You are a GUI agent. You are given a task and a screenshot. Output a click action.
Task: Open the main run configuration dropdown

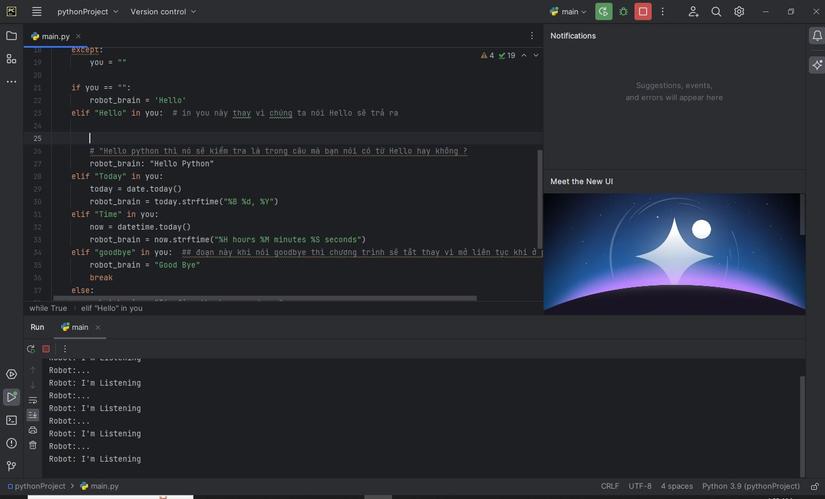[x=569, y=12]
